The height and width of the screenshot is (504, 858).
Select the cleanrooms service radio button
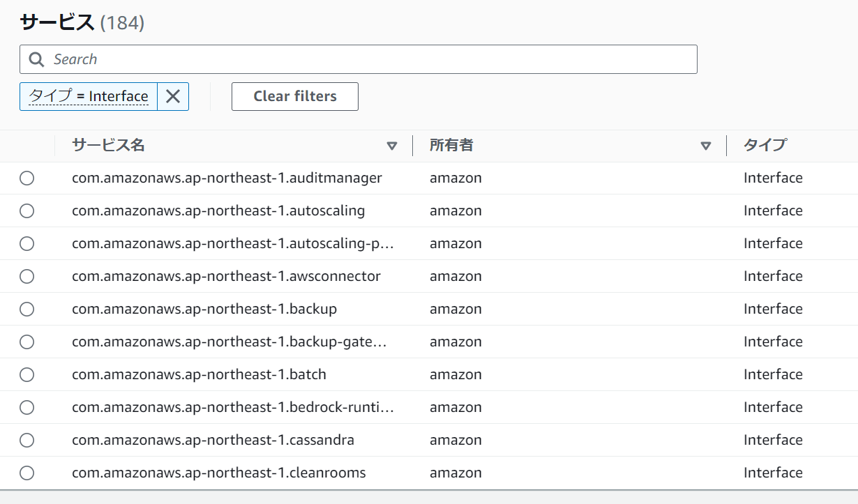point(27,473)
